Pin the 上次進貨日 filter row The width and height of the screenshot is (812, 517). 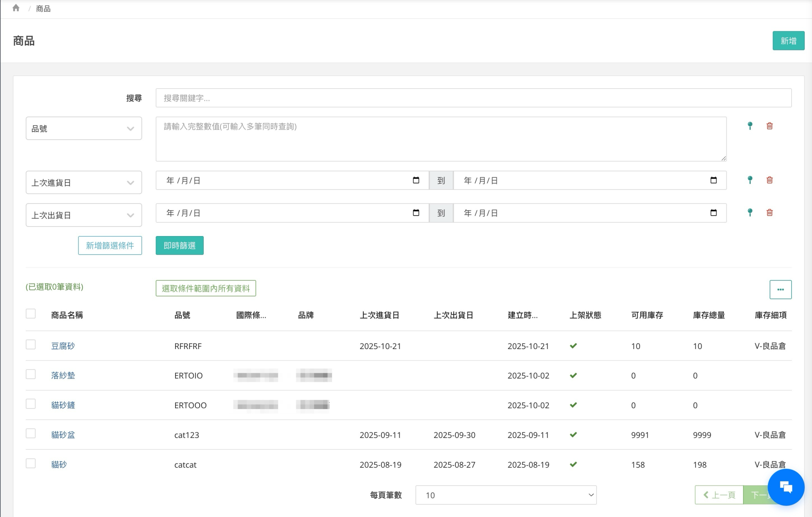(750, 180)
